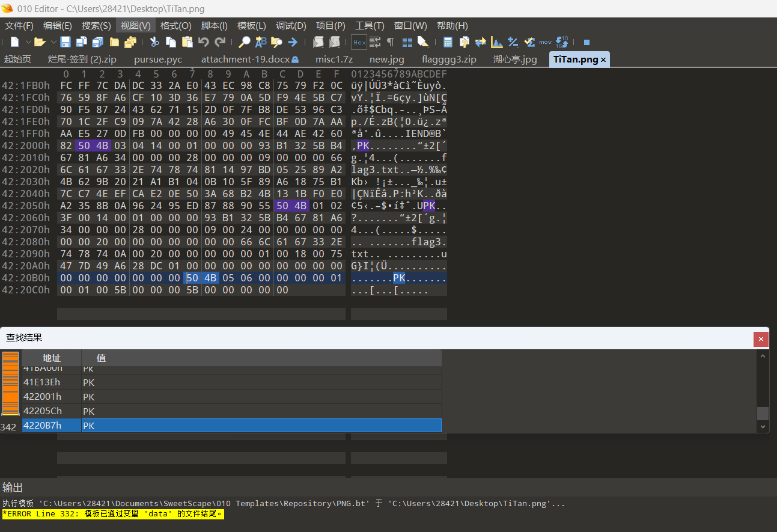This screenshot has width=777, height=532.
Task: Switch to the pursue.pyc tab
Action: [x=158, y=59]
